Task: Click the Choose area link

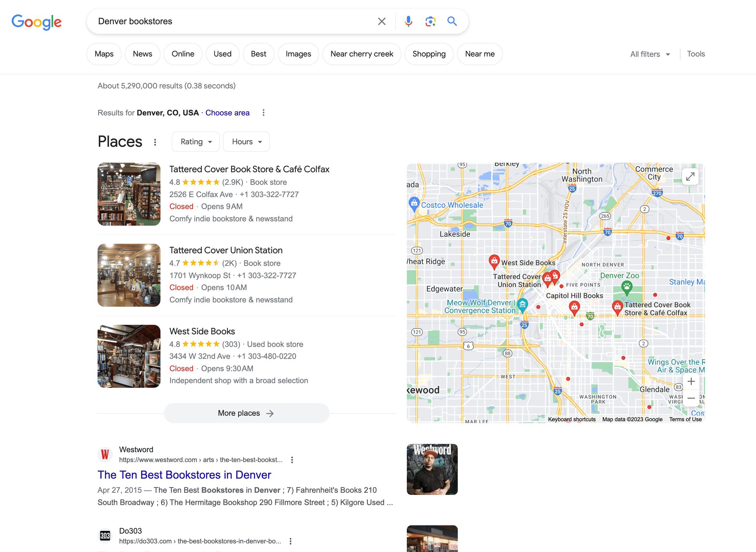Action: 227,113
